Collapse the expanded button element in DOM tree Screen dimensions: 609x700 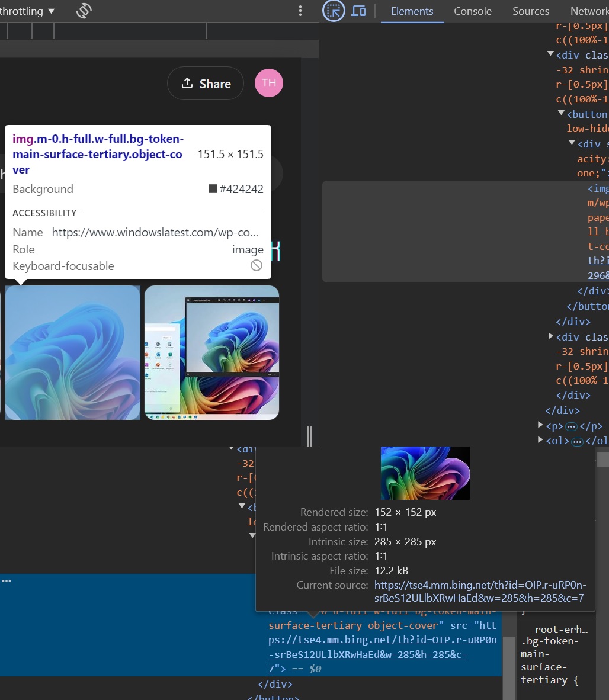[x=561, y=113]
